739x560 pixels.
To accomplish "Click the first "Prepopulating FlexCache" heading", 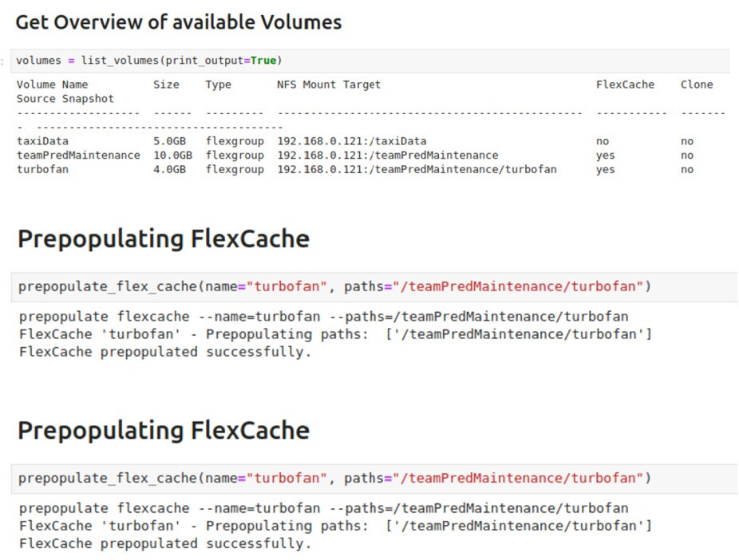I will point(163,239).
